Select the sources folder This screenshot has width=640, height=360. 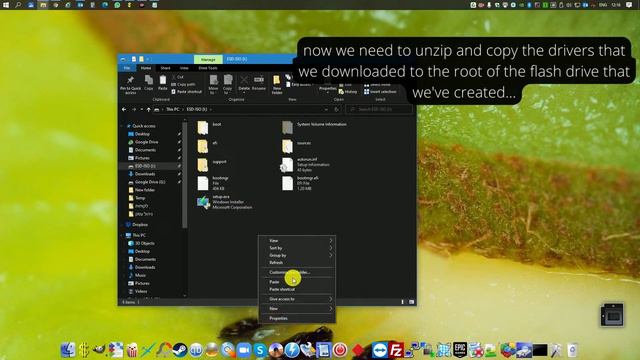(296, 146)
